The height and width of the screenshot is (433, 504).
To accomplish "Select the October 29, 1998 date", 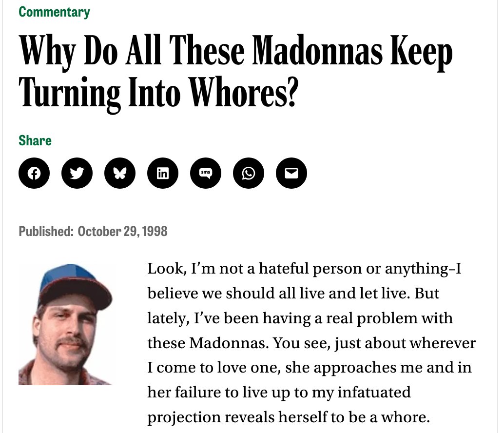I will (x=122, y=231).
